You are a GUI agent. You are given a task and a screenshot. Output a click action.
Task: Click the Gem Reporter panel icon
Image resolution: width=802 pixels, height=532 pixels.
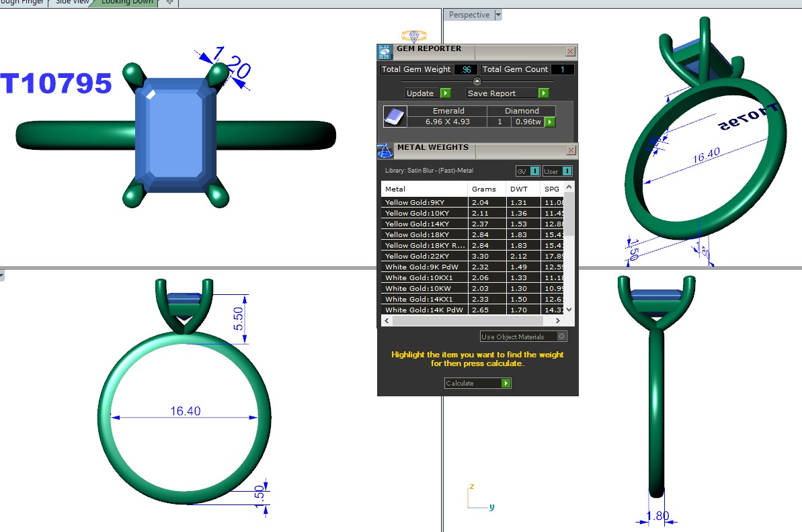[x=385, y=52]
